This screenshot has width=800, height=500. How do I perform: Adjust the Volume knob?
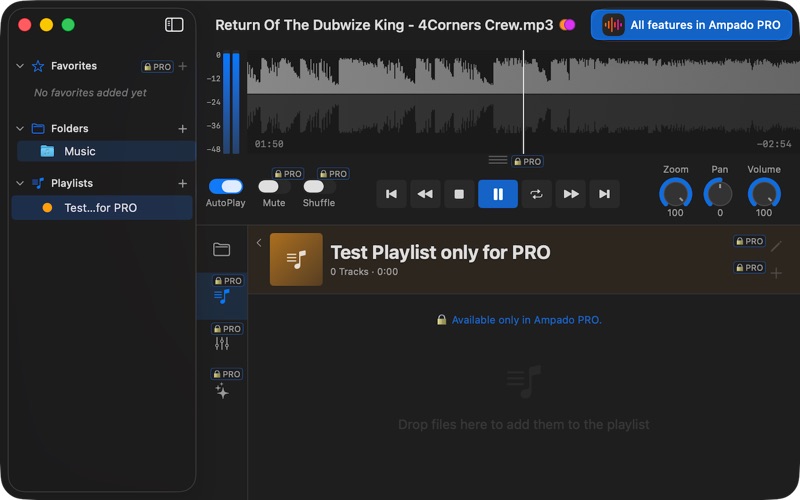764,194
